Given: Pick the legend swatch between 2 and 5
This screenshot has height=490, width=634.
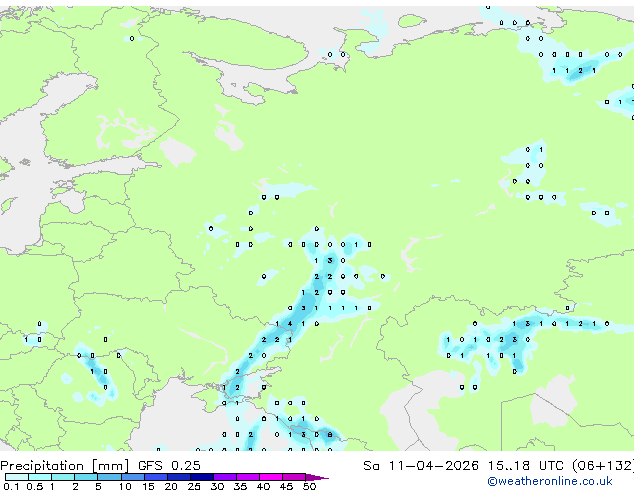Looking at the screenshot, I should point(86,477).
